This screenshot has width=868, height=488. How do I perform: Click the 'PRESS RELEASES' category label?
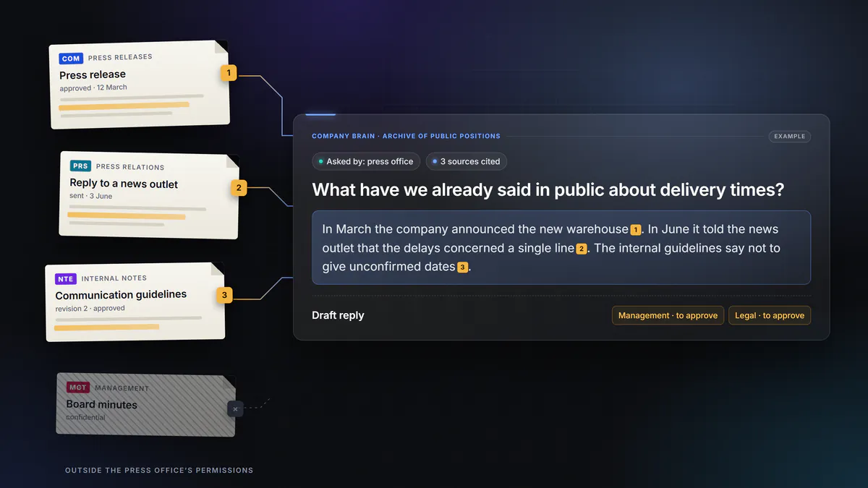[120, 57]
